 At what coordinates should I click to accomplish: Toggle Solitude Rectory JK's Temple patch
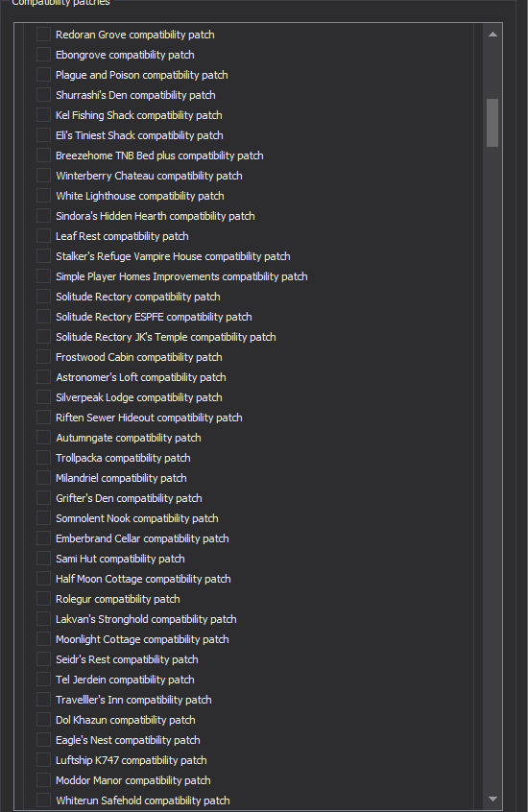pos(43,337)
